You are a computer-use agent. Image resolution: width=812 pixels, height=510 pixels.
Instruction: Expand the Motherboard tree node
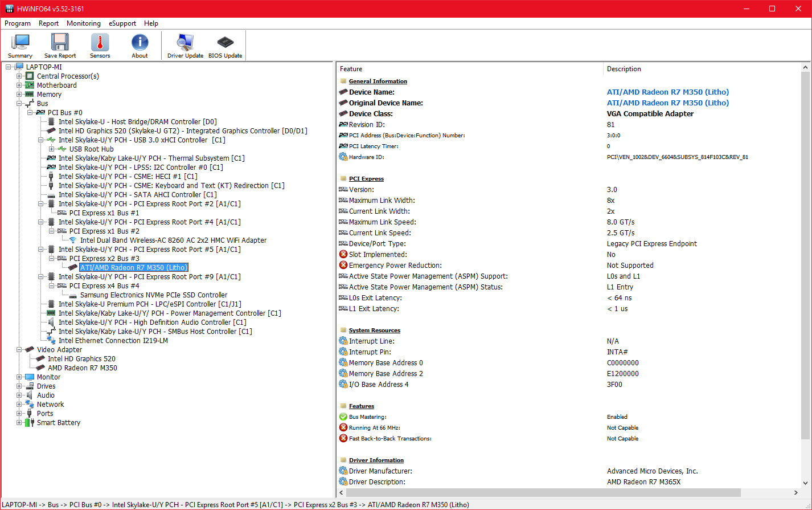(19, 85)
